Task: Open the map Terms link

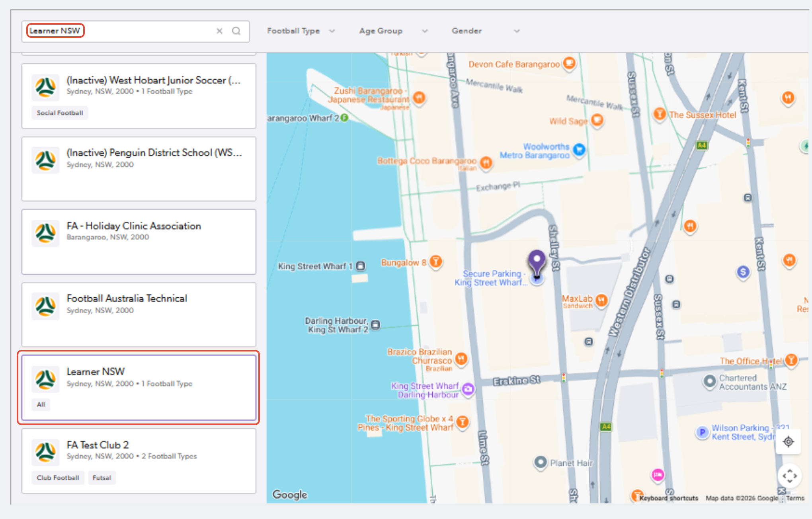Action: 795,498
